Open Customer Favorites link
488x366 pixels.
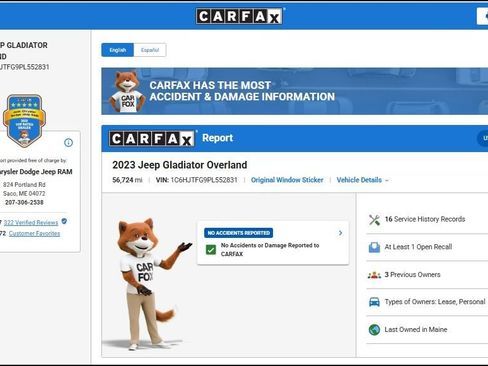(x=34, y=233)
